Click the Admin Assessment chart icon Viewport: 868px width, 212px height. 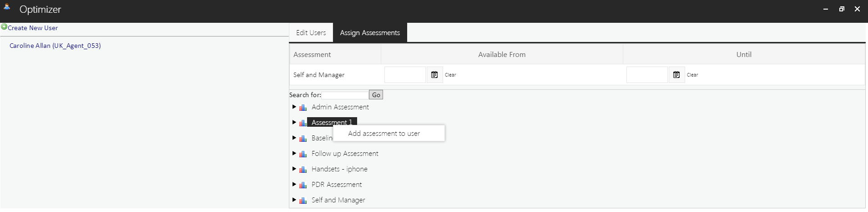[303, 108]
